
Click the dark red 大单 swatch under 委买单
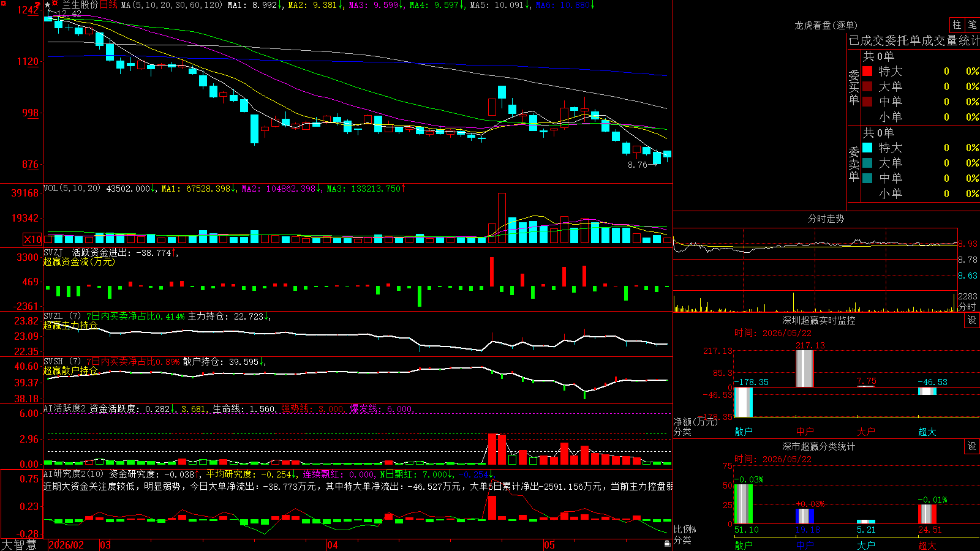click(x=867, y=86)
